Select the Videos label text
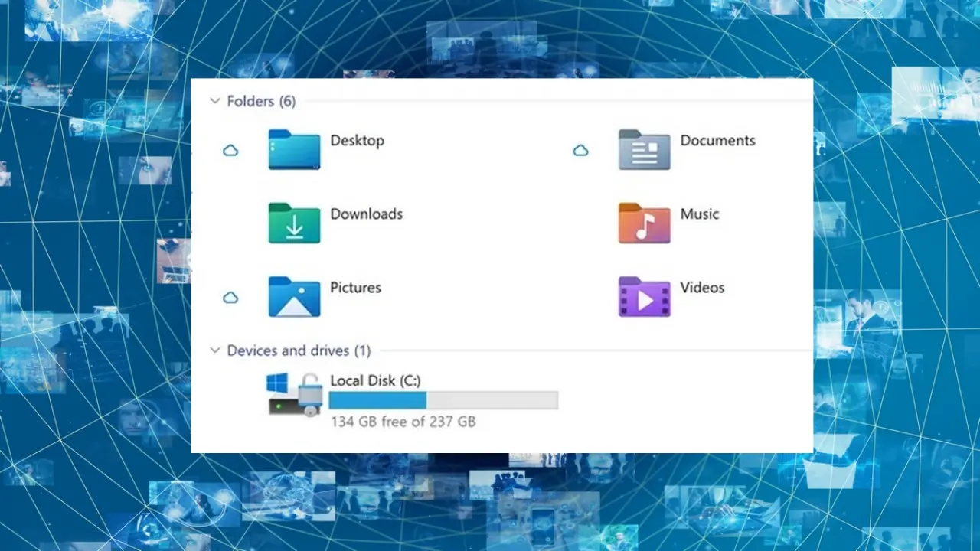 click(702, 288)
